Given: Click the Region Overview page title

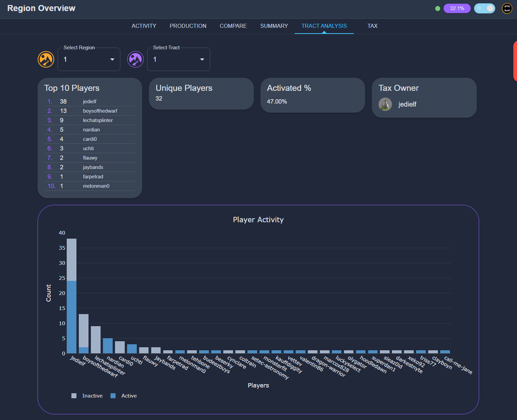Looking at the screenshot, I should pos(41,8).
